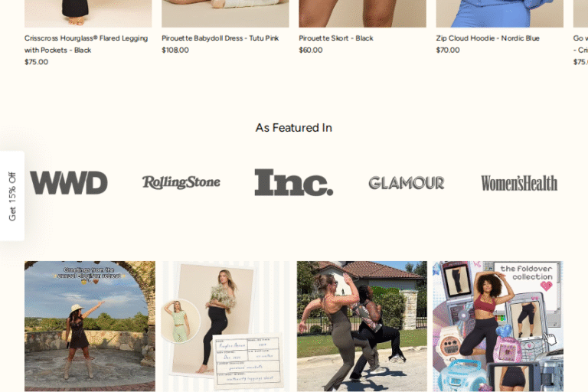588x392 pixels.
Task: Click the Glamour logo
Action: 406,183
